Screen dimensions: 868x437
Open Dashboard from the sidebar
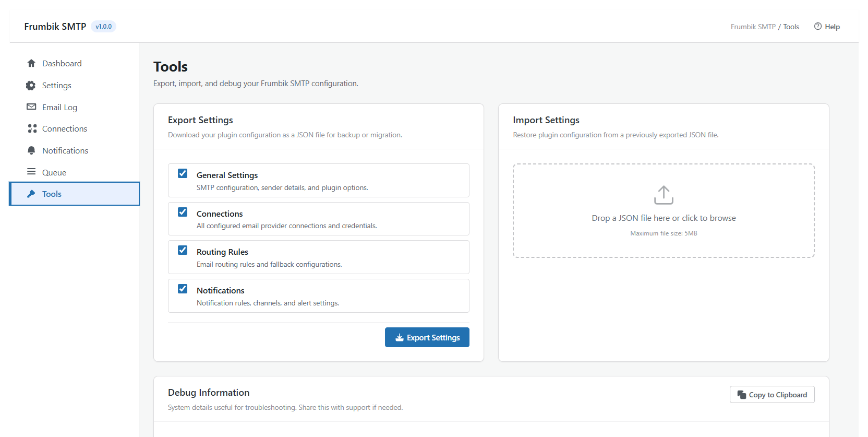(x=74, y=63)
